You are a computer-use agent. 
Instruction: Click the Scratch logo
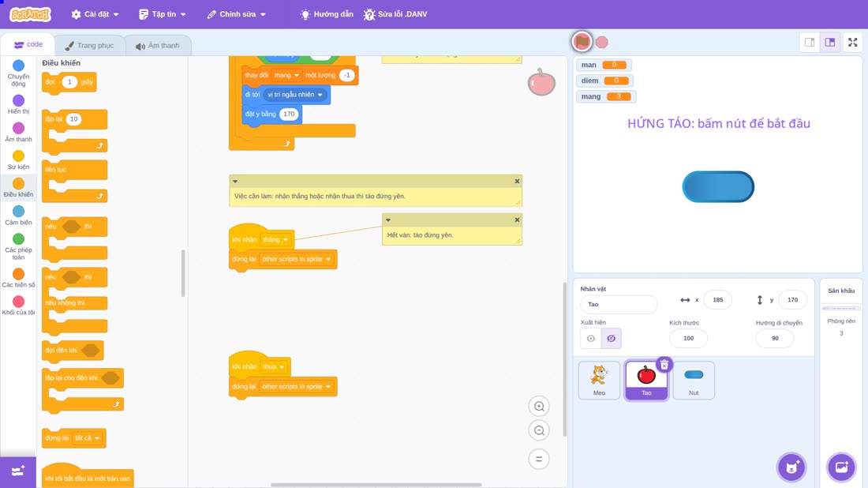tap(31, 14)
